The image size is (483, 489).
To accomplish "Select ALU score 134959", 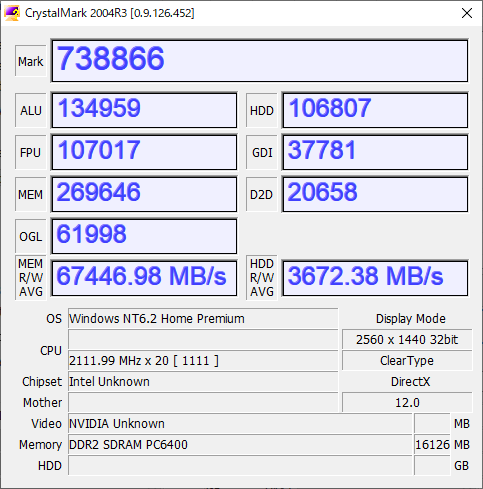I will click(144, 110).
